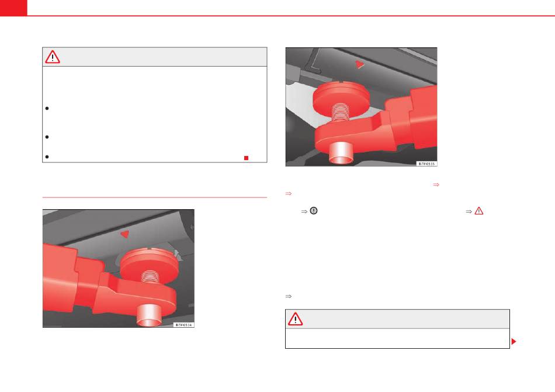The height and width of the screenshot is (392, 555).
Task: Click the small red warning triangle after the arrow
Action: point(479,211)
